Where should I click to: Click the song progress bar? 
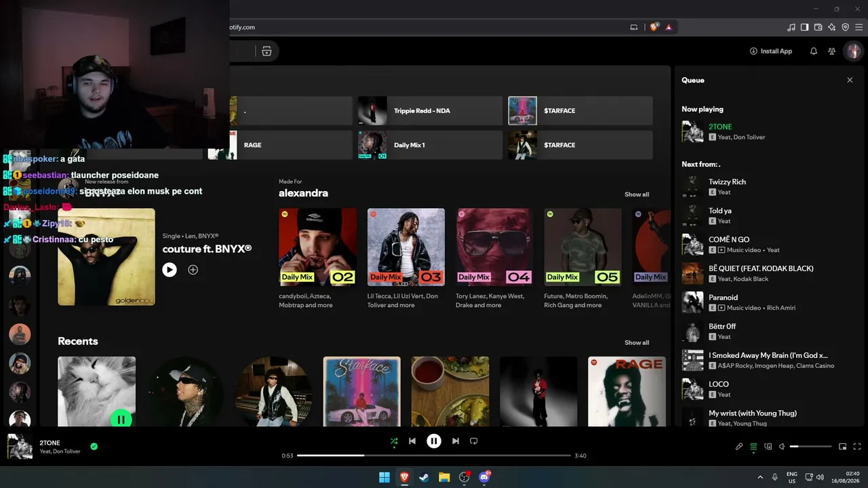tap(434, 455)
